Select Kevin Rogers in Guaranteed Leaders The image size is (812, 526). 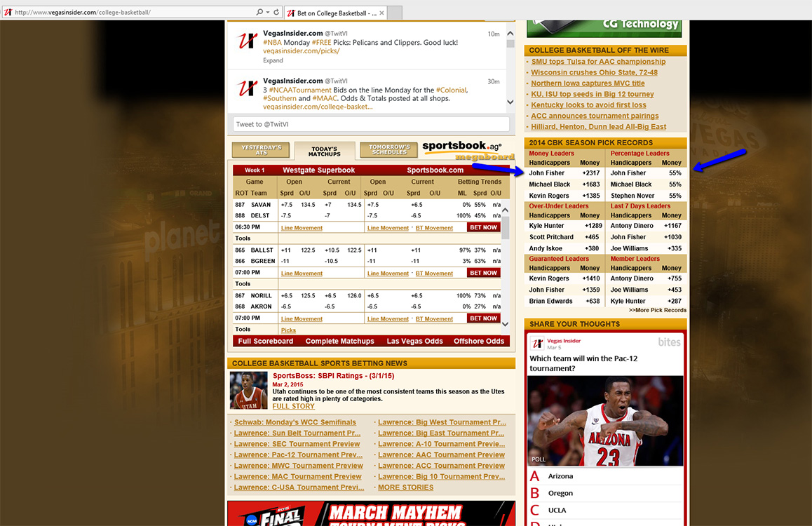[549, 278]
